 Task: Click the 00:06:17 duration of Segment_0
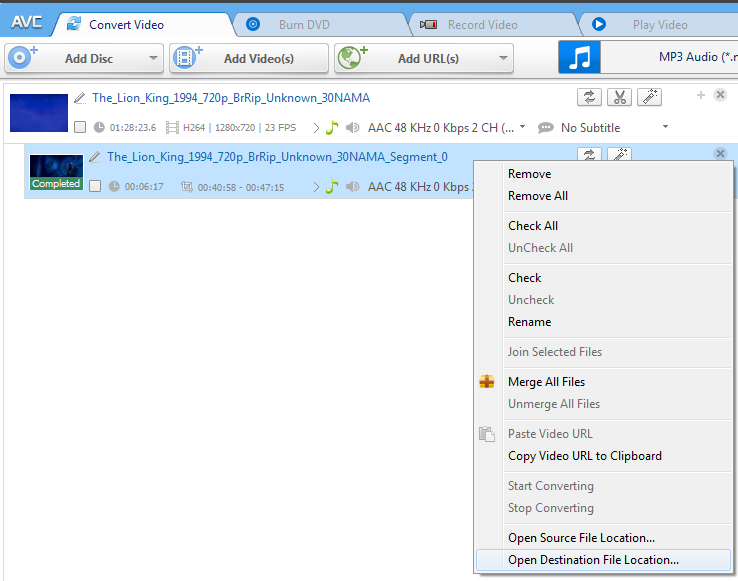pyautogui.click(x=144, y=187)
